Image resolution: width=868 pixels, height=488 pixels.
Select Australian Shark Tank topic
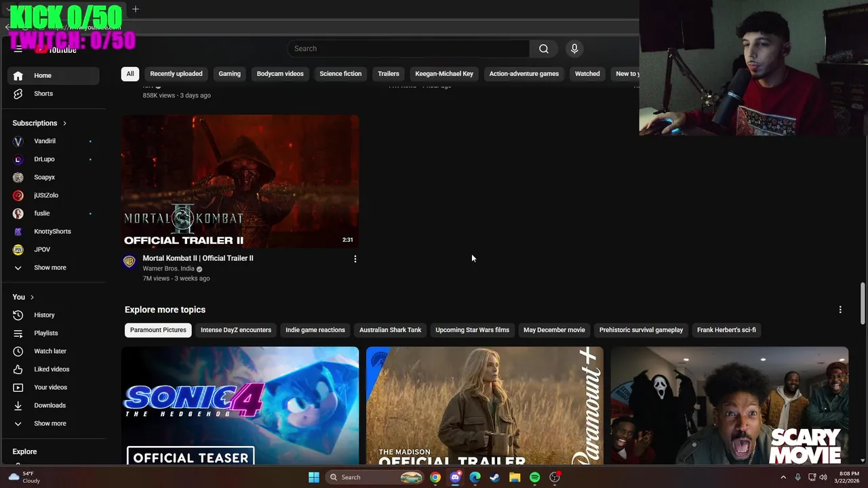390,330
